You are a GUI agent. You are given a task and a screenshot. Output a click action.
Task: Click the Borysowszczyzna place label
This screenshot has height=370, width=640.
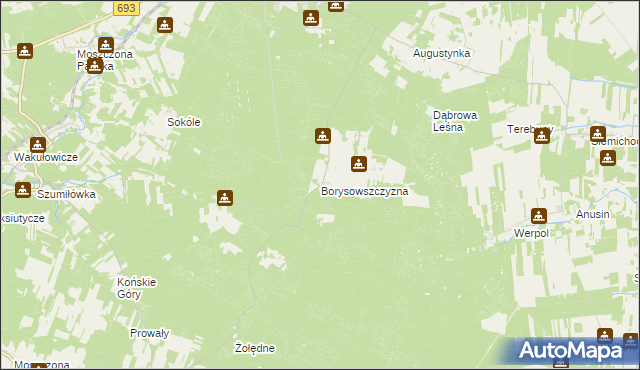364,191
